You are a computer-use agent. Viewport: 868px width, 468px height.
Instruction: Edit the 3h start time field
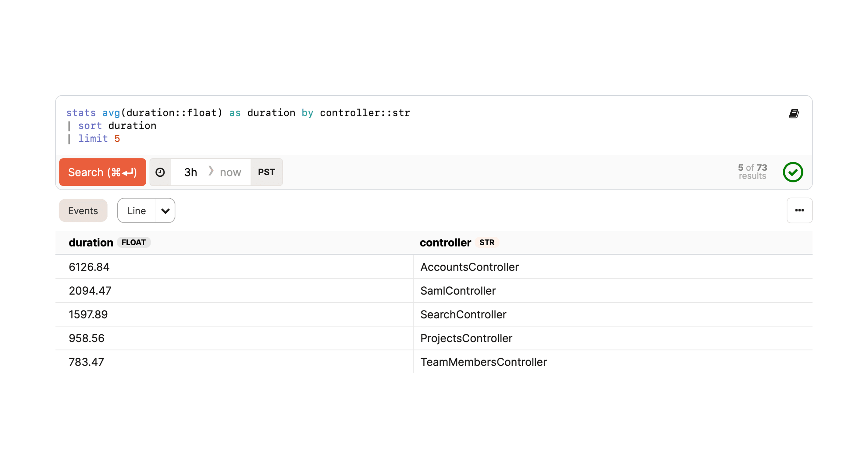[190, 172]
